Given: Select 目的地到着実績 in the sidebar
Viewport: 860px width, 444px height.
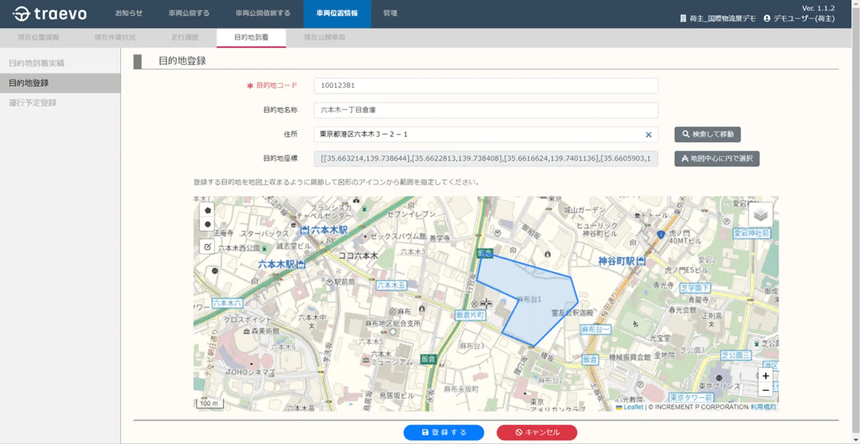Looking at the screenshot, I should coord(36,63).
